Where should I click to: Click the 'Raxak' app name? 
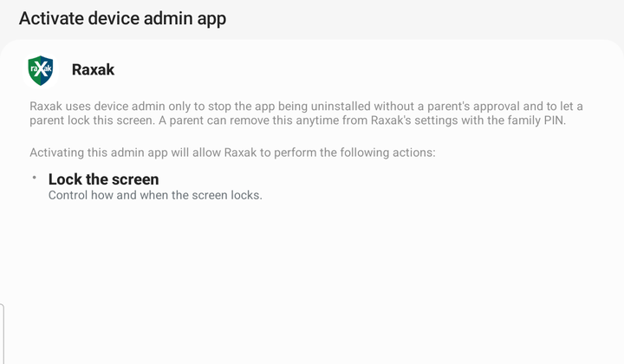tap(93, 69)
